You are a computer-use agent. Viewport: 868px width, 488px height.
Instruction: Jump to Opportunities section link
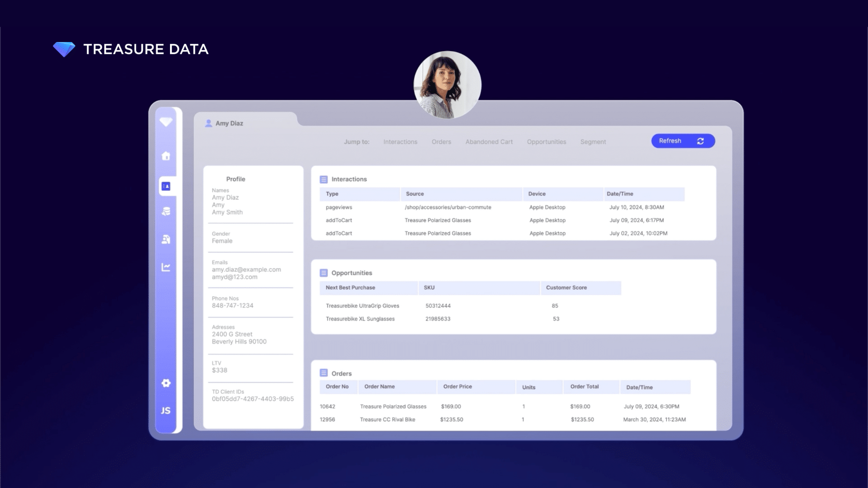point(546,142)
